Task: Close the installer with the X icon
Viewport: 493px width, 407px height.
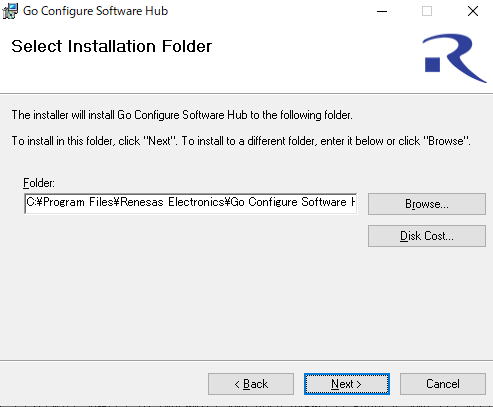Action: (x=473, y=11)
